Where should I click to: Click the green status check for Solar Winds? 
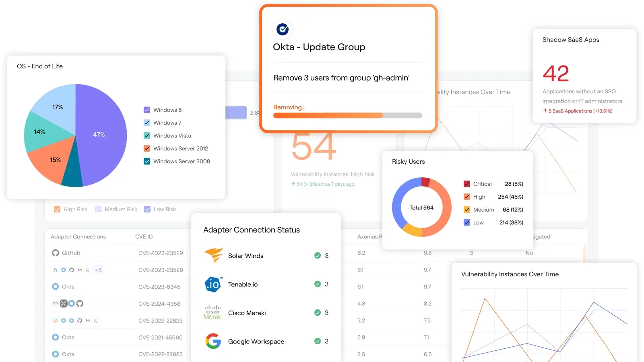point(318,255)
